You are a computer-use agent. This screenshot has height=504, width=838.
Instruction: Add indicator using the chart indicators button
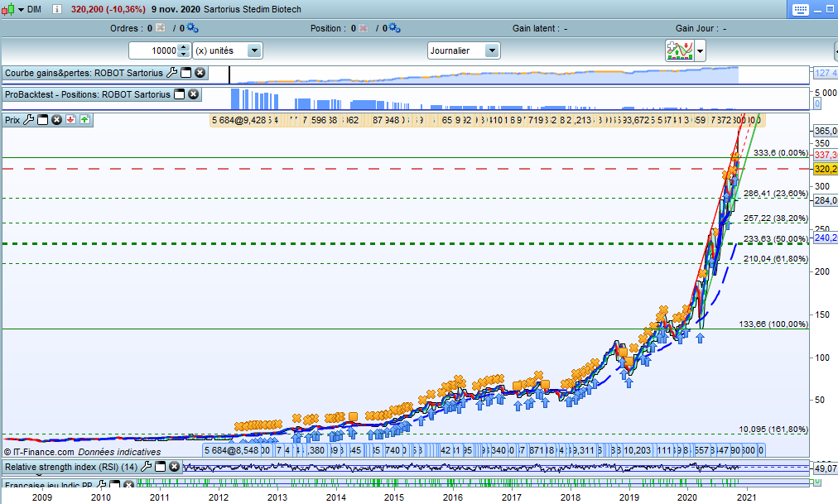[x=679, y=50]
